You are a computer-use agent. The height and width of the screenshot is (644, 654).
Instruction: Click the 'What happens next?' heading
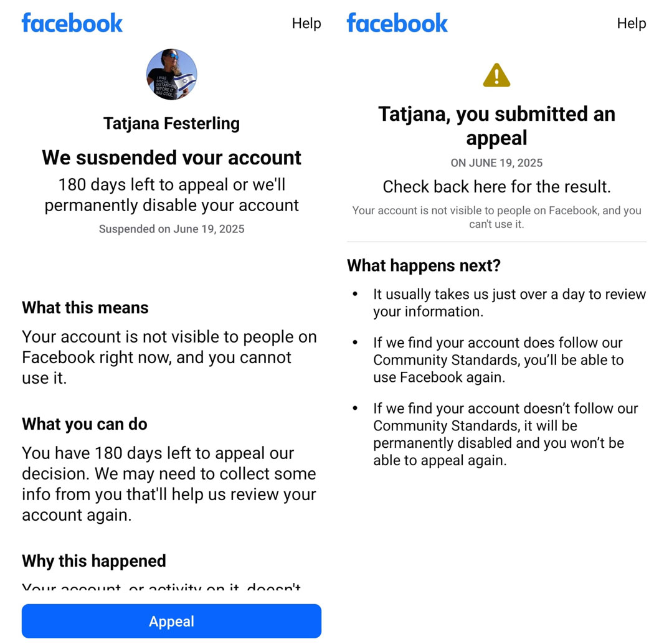(x=424, y=266)
